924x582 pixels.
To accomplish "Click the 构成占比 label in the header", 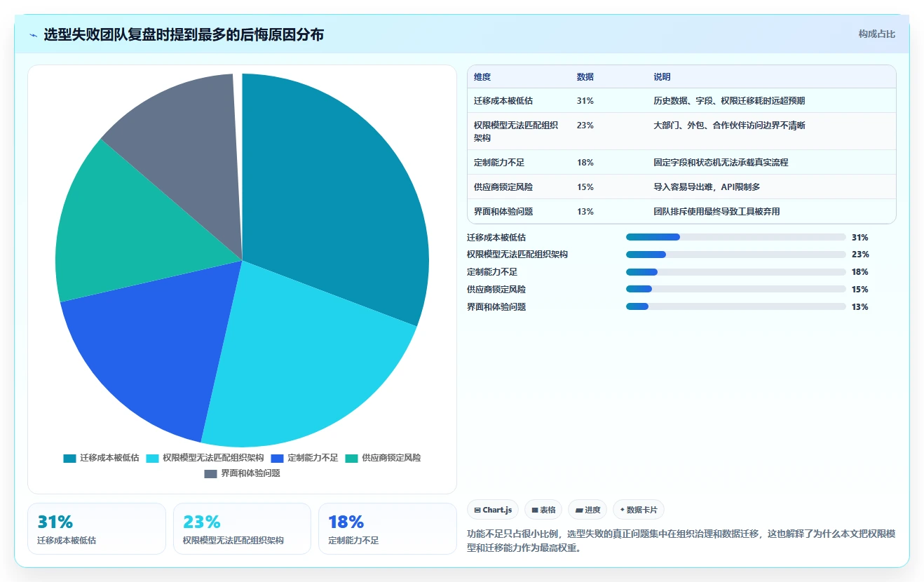I will click(x=876, y=34).
